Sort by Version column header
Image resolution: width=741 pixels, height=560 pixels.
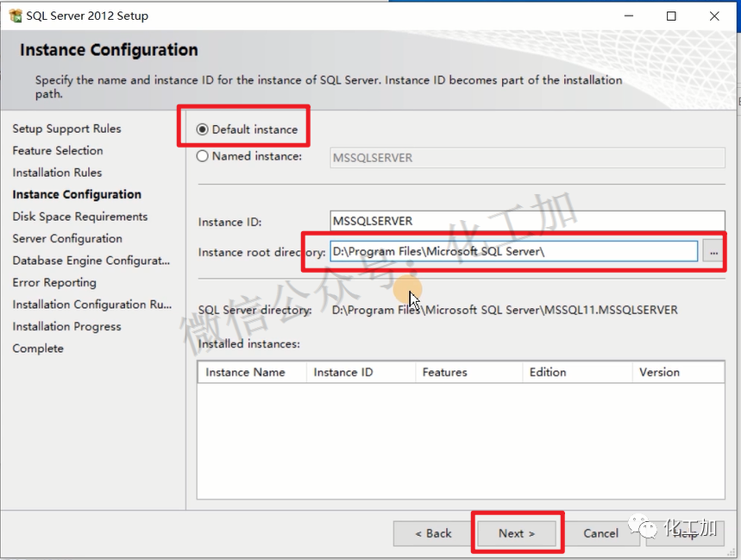point(678,373)
